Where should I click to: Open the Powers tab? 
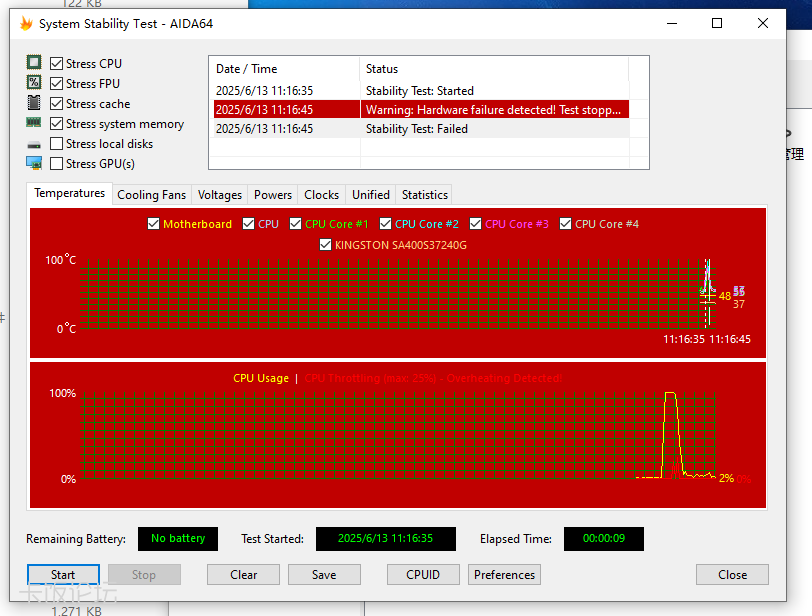[x=273, y=195]
